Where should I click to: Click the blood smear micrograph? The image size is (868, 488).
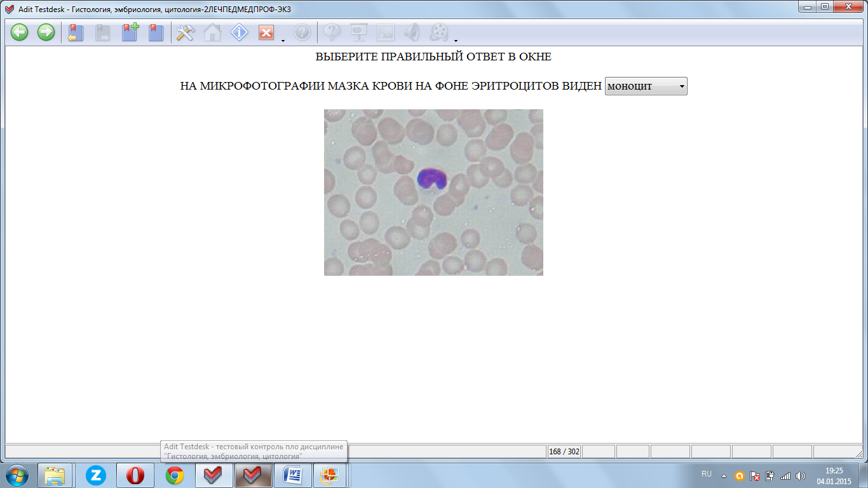433,193
